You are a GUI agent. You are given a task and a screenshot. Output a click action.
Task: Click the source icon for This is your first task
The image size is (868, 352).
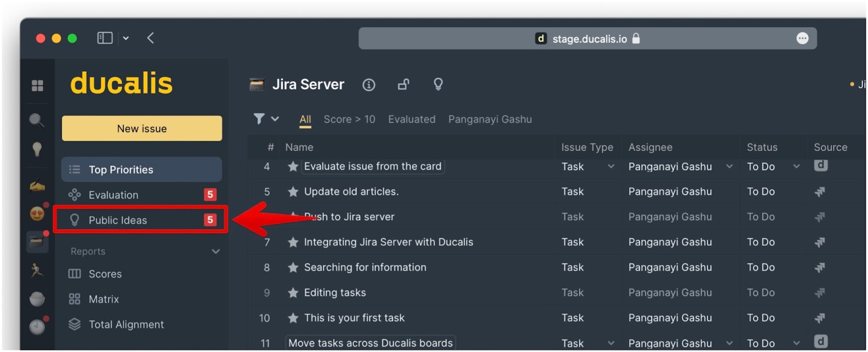coord(820,318)
